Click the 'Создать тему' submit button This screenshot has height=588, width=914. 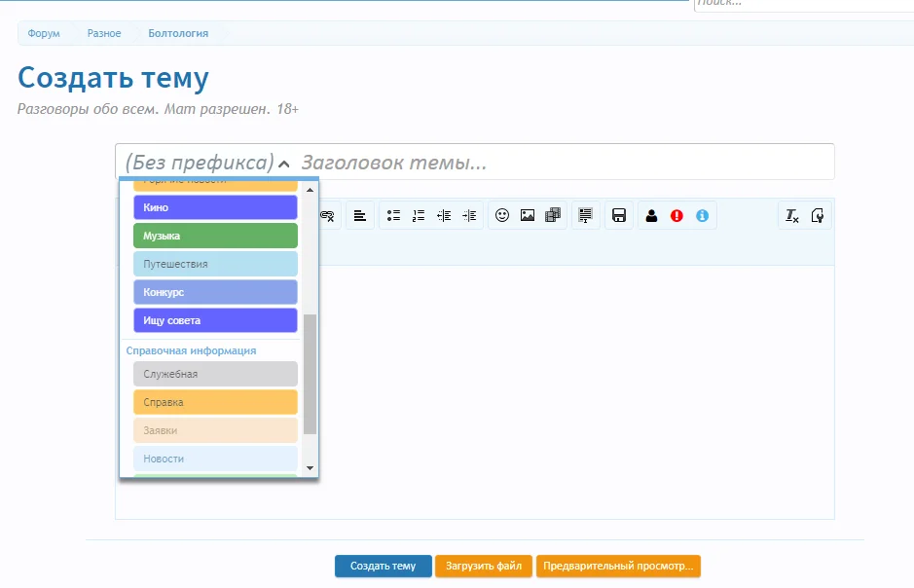click(383, 566)
